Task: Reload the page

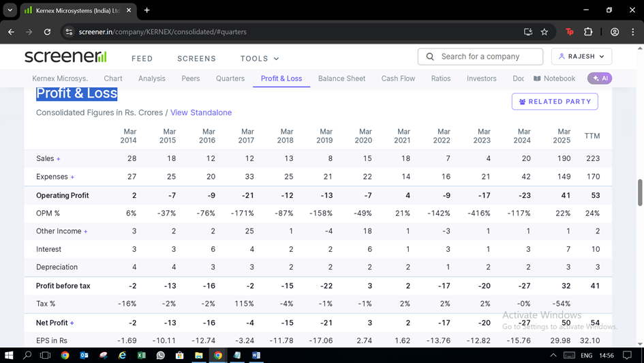Action: point(47,32)
